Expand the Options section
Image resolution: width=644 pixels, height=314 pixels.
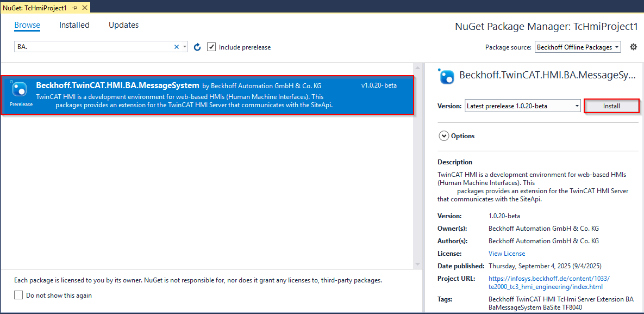click(x=444, y=136)
